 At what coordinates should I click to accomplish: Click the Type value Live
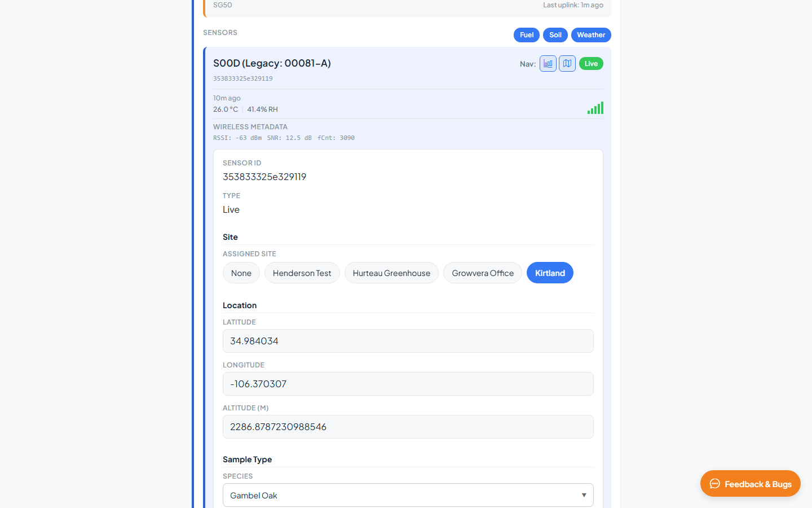[231, 209]
